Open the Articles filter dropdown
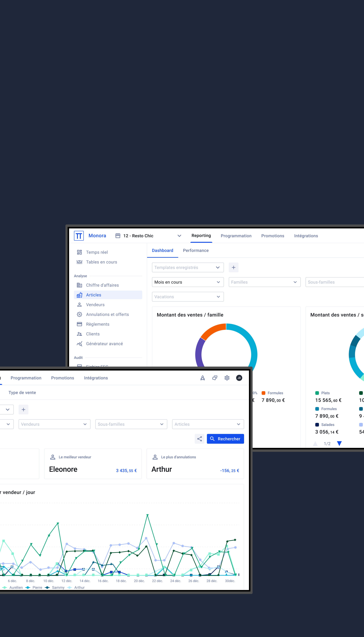The image size is (364, 637). (x=208, y=424)
